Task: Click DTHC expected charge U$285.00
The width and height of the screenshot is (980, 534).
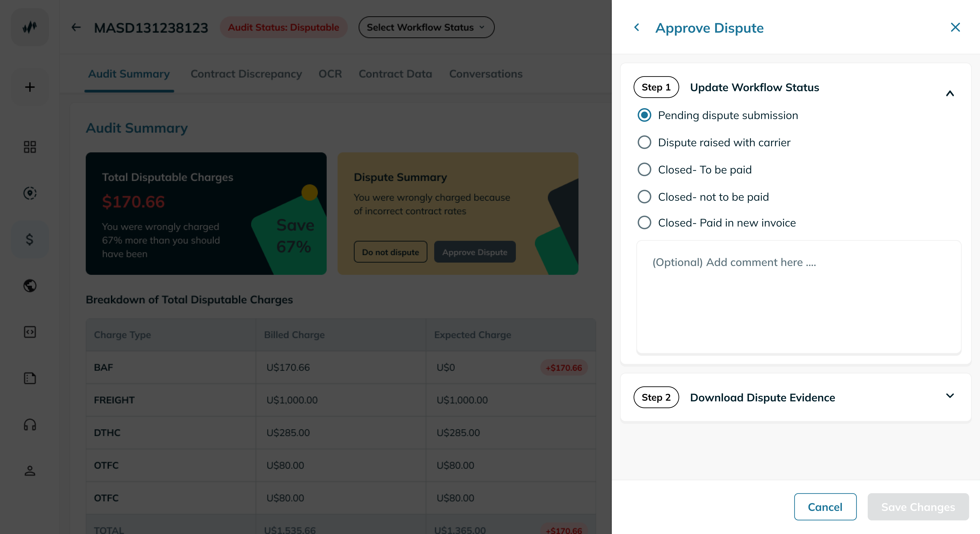Action: [458, 433]
